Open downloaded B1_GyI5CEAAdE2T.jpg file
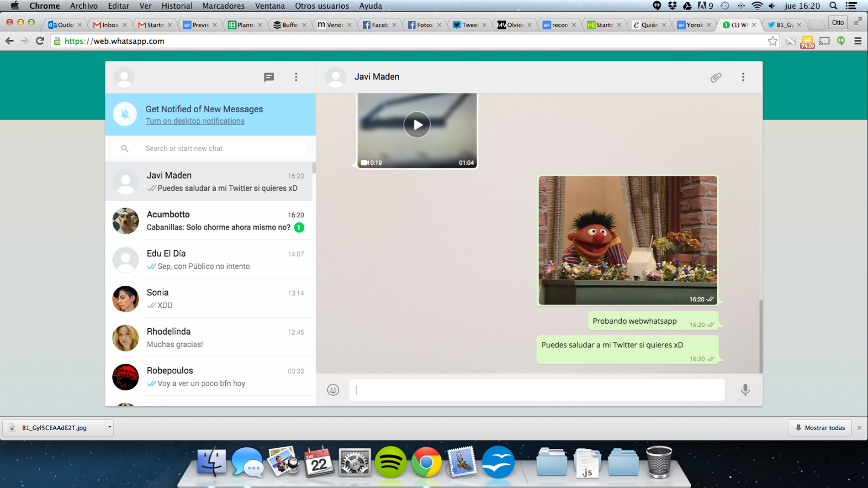 54,428
